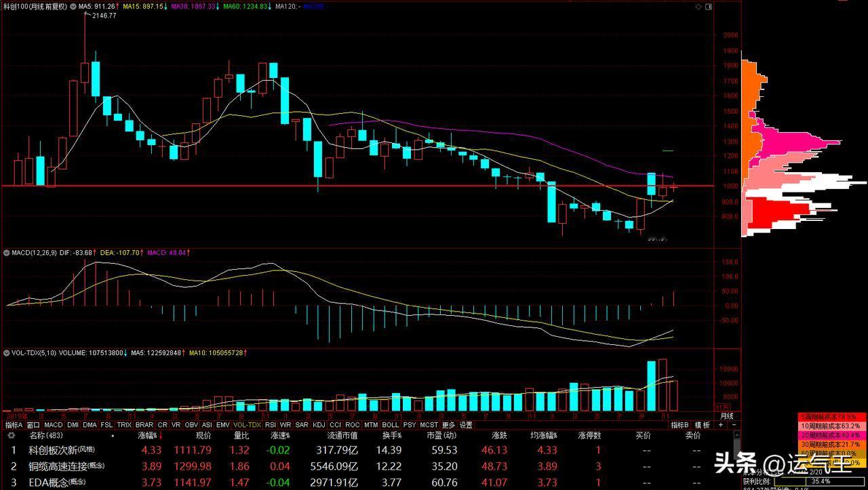This screenshot has height=490, width=868.
Task: Select the RSI indicator tab
Action: 271,425
